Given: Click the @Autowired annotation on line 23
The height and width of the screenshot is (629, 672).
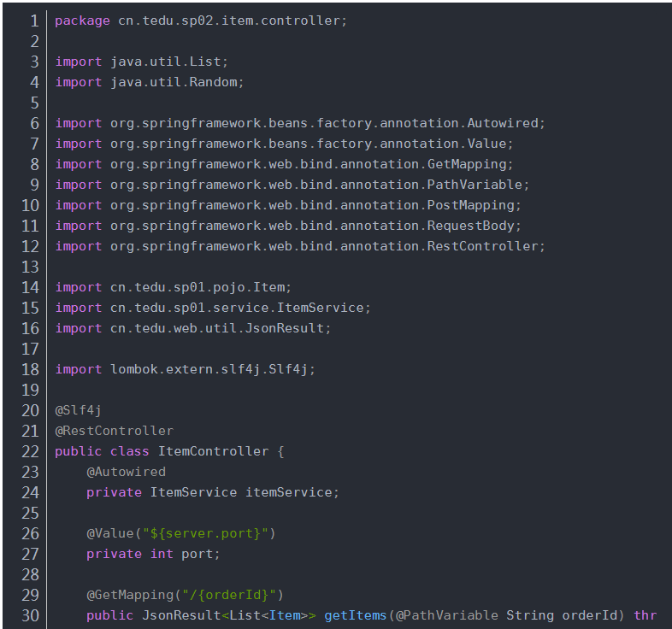Looking at the screenshot, I should 126,472.
